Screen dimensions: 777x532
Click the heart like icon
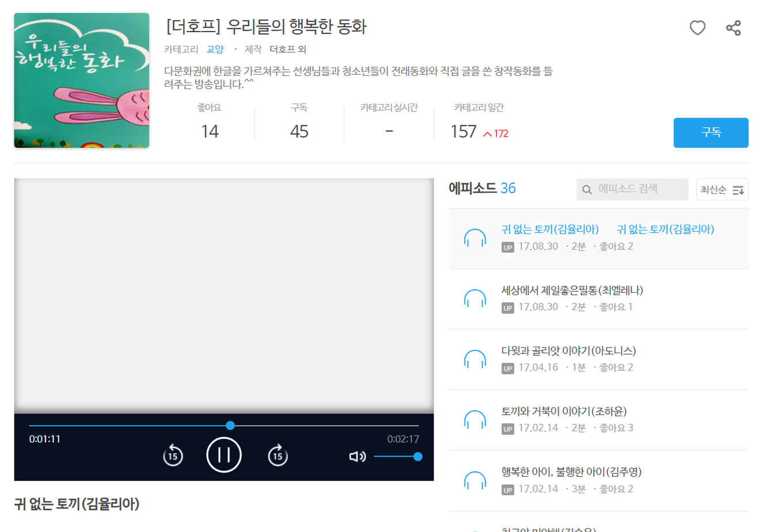click(x=697, y=28)
